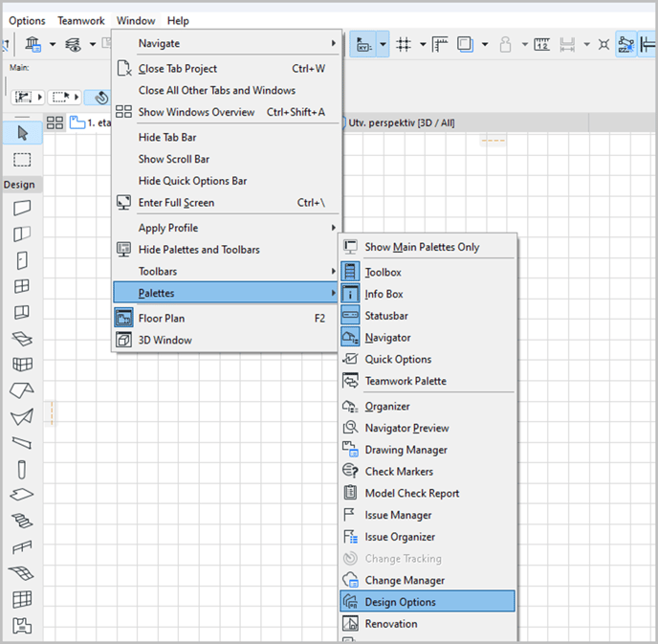Switch to Floor Plan window
The height and width of the screenshot is (644, 658).
point(227,319)
